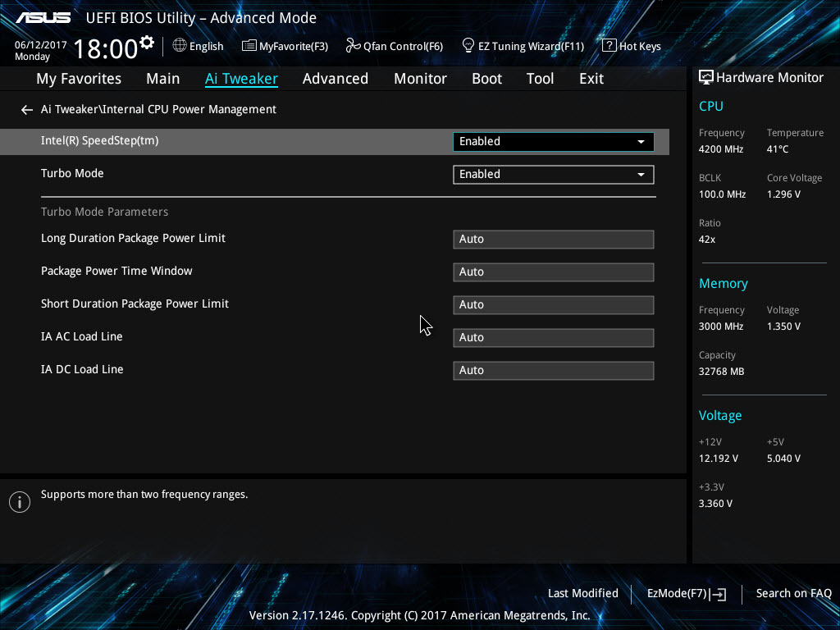Click the IA AC Load Line label

pyautogui.click(x=81, y=337)
